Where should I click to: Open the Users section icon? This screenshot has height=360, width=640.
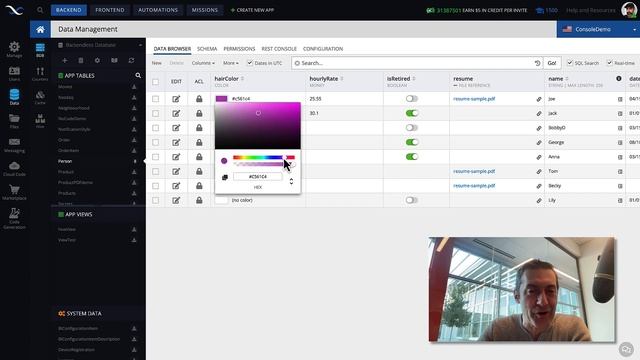[14, 73]
